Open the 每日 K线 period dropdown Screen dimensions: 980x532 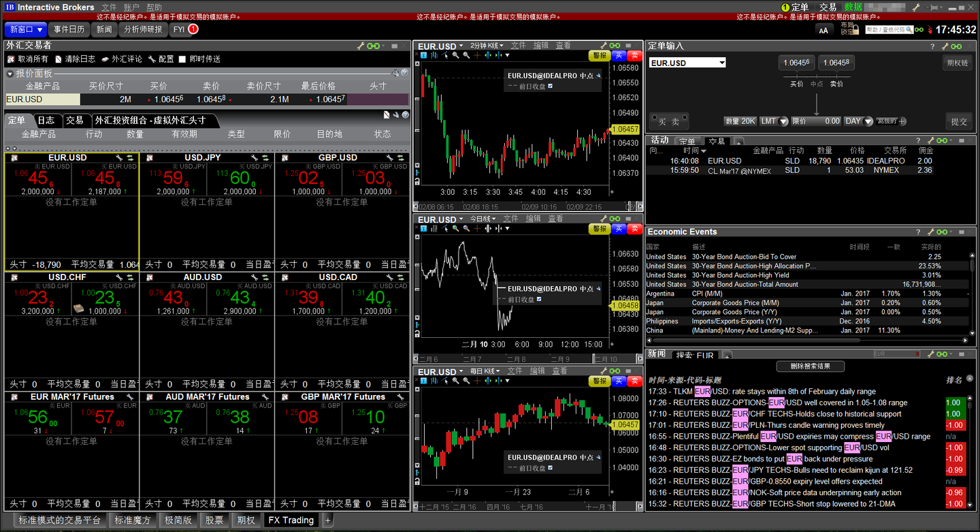[x=485, y=371]
